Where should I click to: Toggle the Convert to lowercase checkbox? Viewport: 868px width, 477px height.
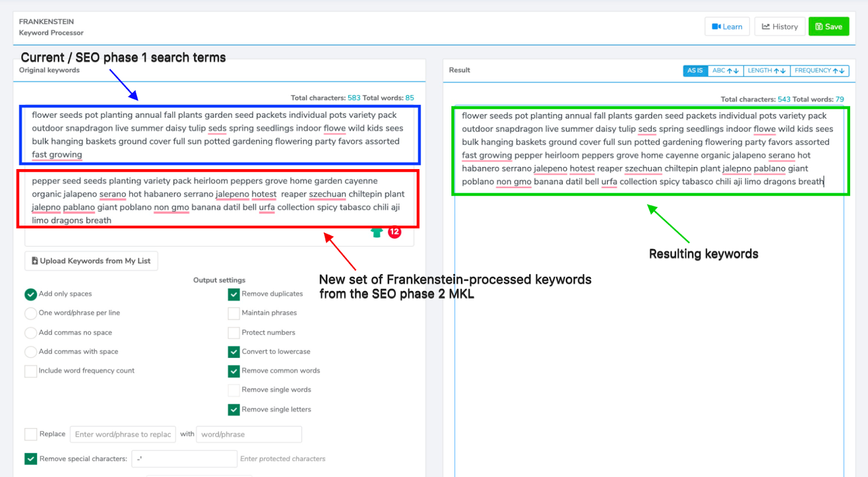pyautogui.click(x=234, y=352)
